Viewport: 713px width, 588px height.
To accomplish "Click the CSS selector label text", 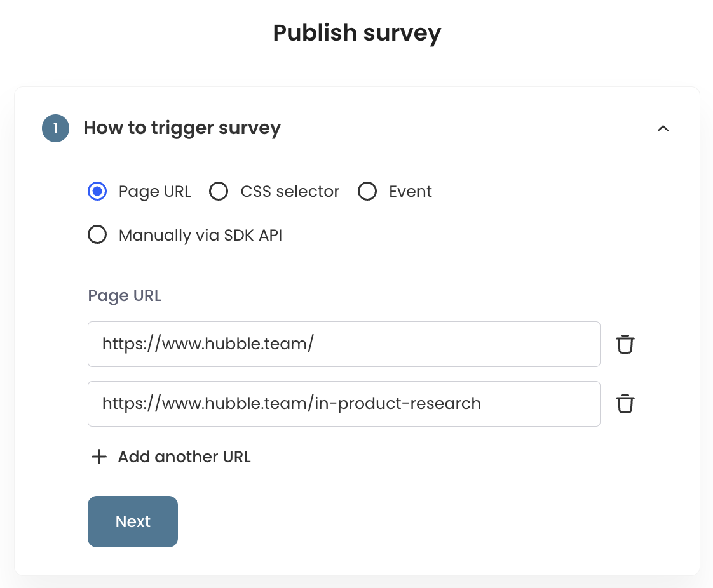I will (290, 192).
